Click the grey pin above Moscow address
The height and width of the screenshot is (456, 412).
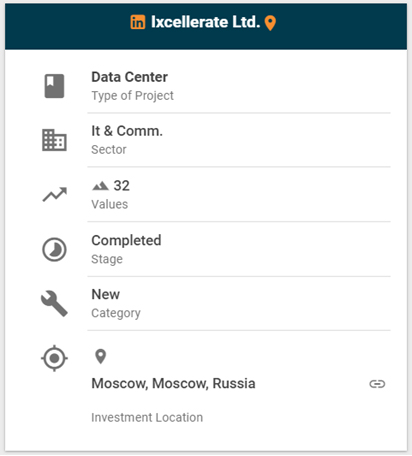tap(100, 356)
